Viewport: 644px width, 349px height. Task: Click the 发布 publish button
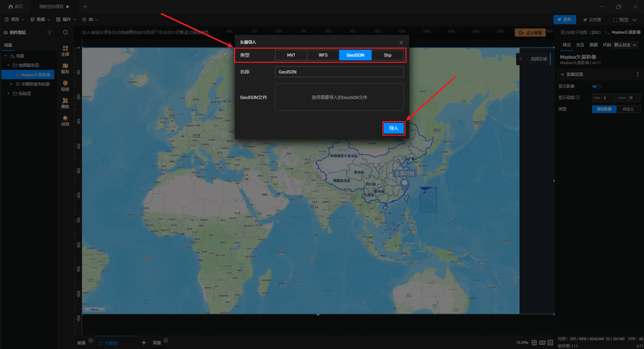click(565, 19)
